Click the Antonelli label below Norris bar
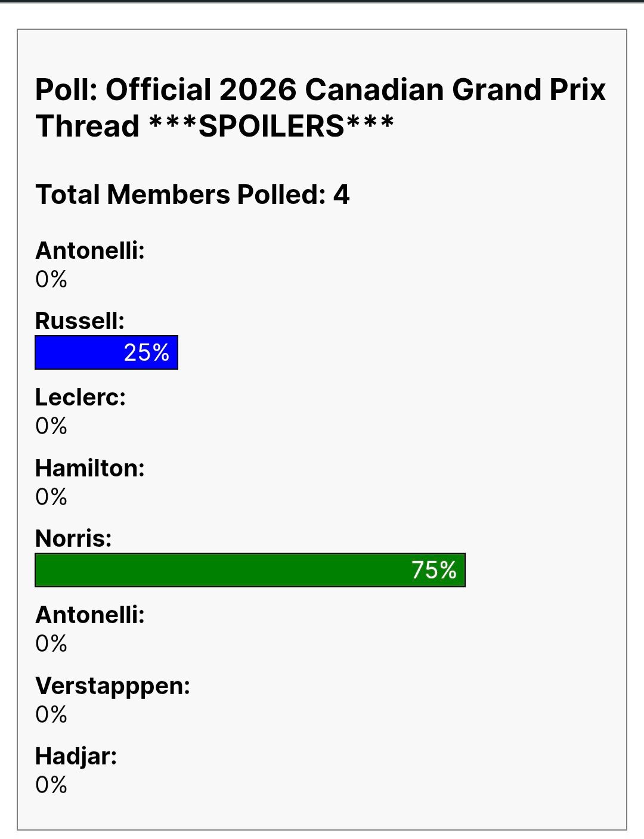 click(90, 615)
